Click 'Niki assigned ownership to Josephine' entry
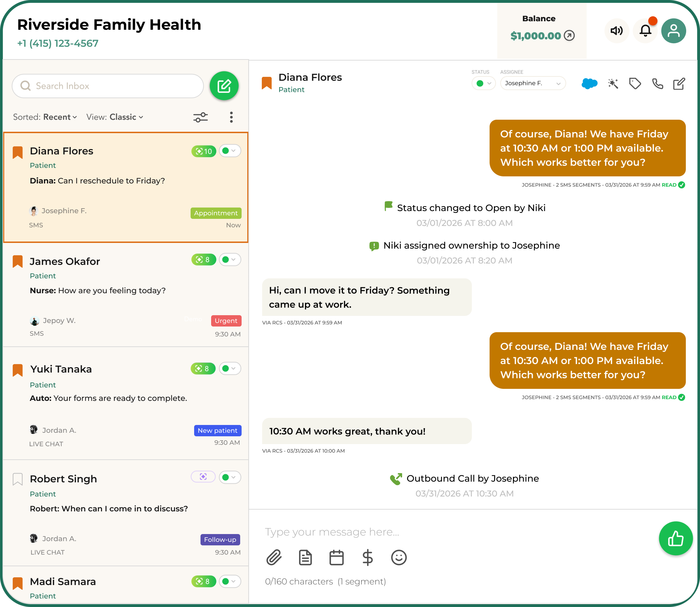Screen dimensions: 700x607 [x=464, y=245]
